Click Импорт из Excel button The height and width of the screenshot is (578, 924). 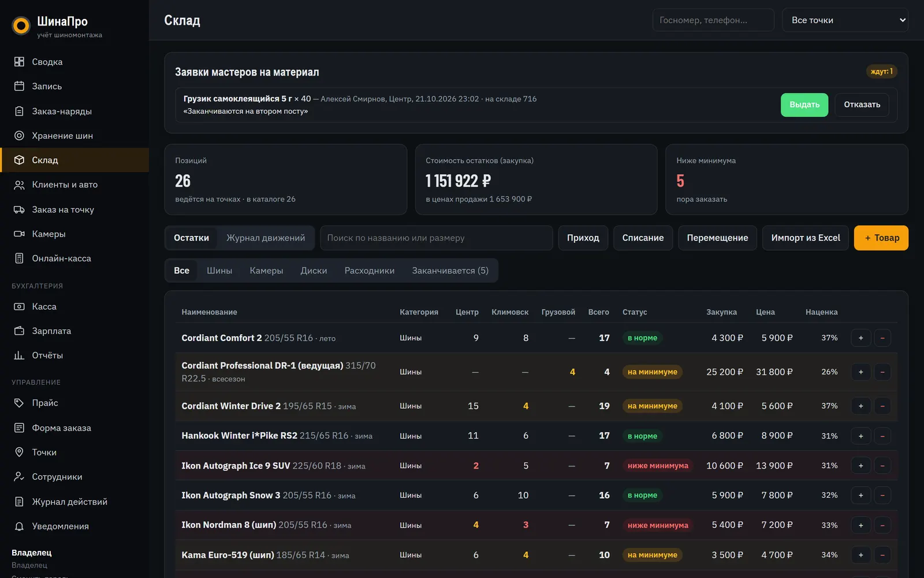pos(806,238)
